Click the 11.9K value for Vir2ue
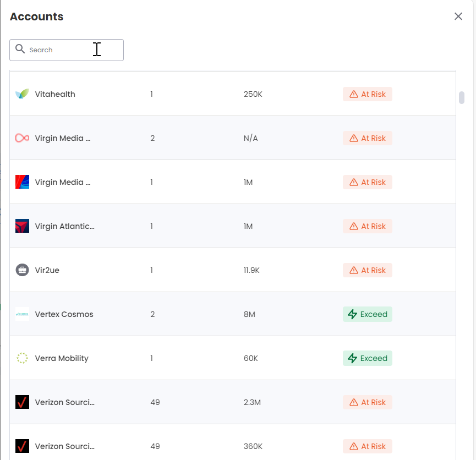This screenshot has width=476, height=460. pyautogui.click(x=251, y=270)
